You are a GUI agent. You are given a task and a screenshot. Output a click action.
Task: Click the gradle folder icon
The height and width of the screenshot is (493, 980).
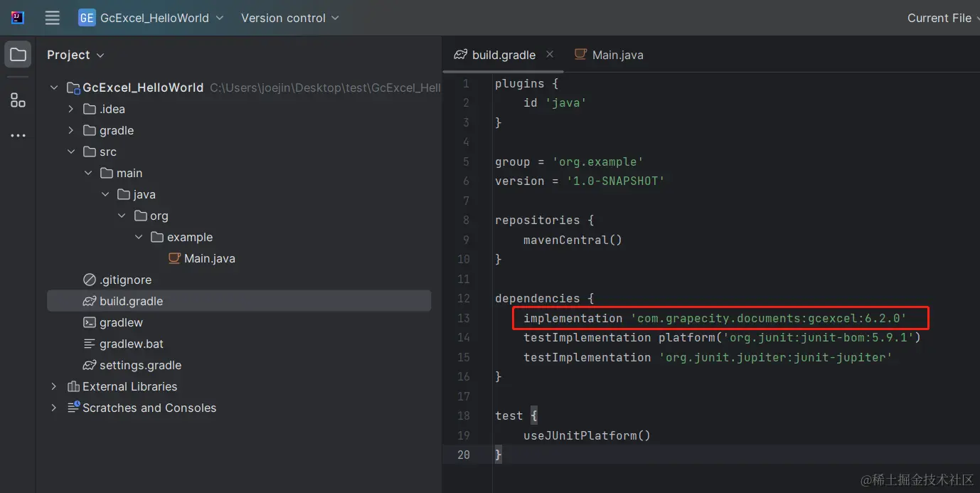pos(90,130)
